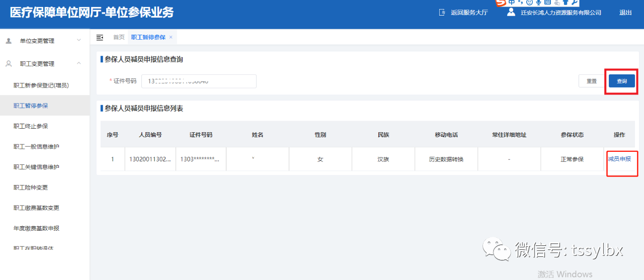Screen dimensions: 644x280
Task: Click the 职工变更管理 person outline icon
Action: click(9, 64)
